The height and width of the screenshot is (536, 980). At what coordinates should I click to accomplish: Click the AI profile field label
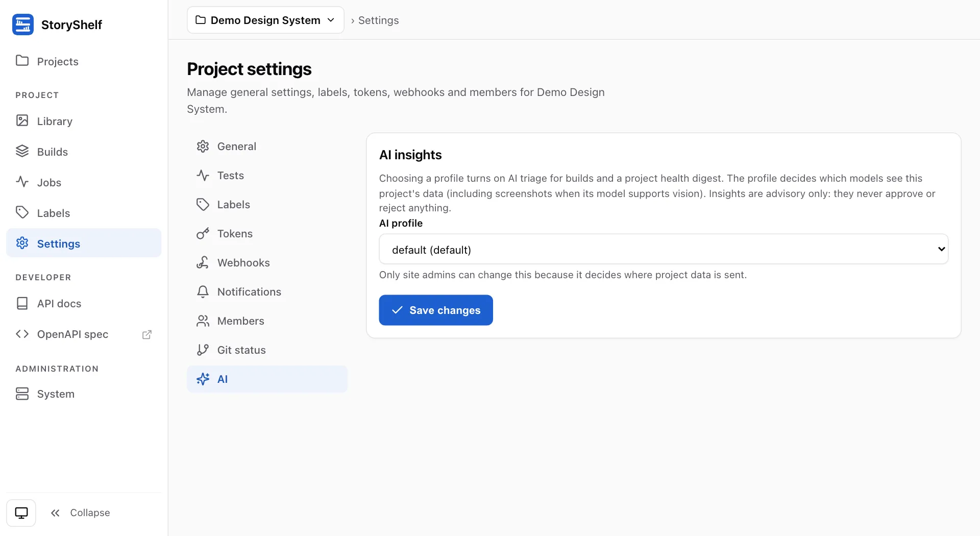[x=401, y=223]
